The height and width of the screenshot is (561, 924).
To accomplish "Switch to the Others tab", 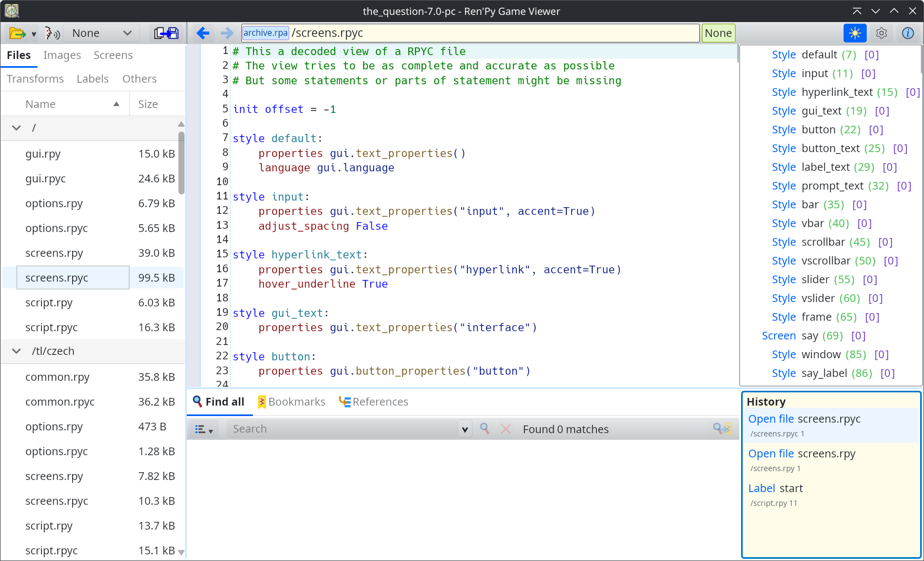I will 139,79.
